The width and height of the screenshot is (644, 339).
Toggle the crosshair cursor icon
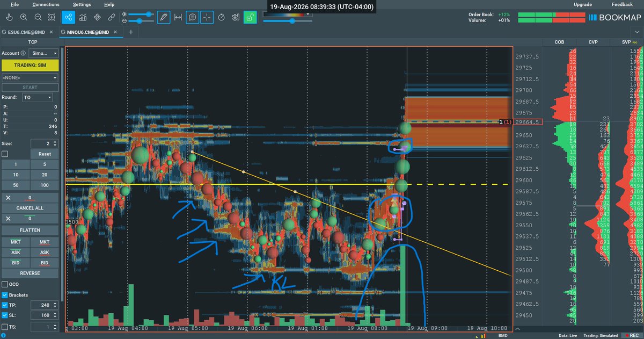[207, 17]
